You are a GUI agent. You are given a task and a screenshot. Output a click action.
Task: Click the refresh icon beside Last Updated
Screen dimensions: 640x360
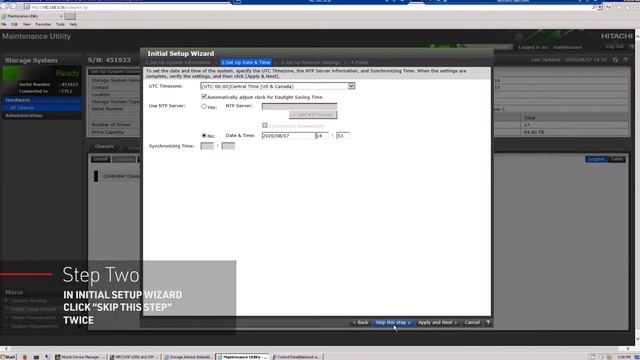[615, 60]
